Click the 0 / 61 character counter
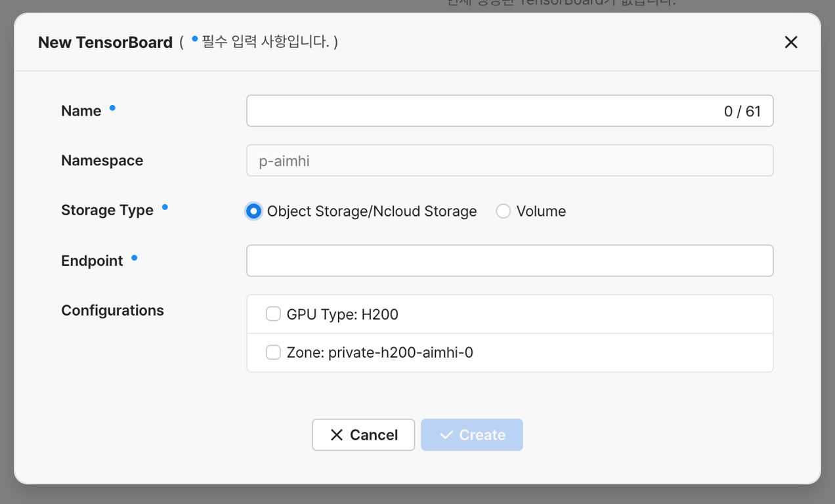The height and width of the screenshot is (504, 835). pos(742,112)
